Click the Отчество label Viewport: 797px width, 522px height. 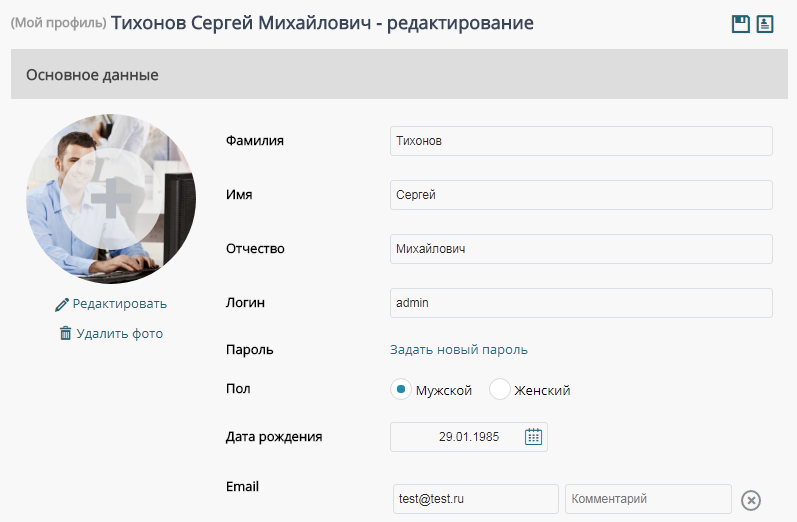(255, 249)
